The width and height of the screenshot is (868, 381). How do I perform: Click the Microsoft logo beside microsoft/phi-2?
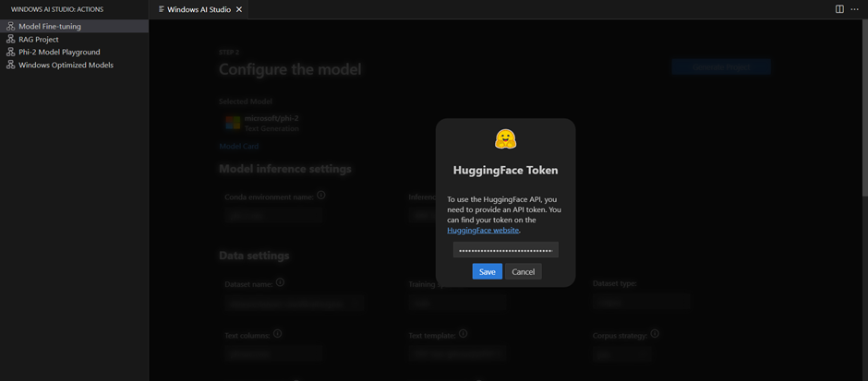coord(233,123)
